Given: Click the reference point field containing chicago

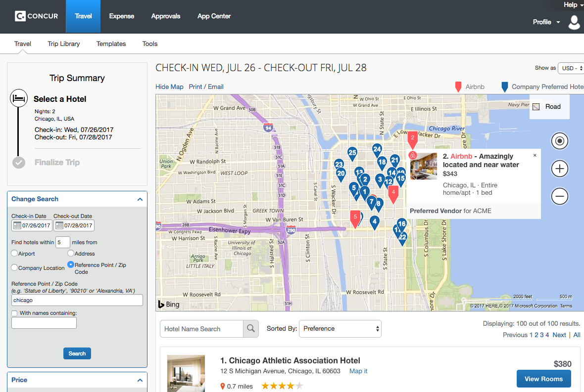Looking at the screenshot, I should [77, 300].
